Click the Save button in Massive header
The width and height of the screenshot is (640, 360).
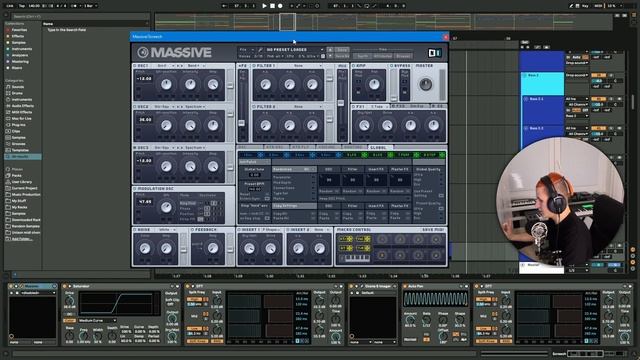point(342,49)
